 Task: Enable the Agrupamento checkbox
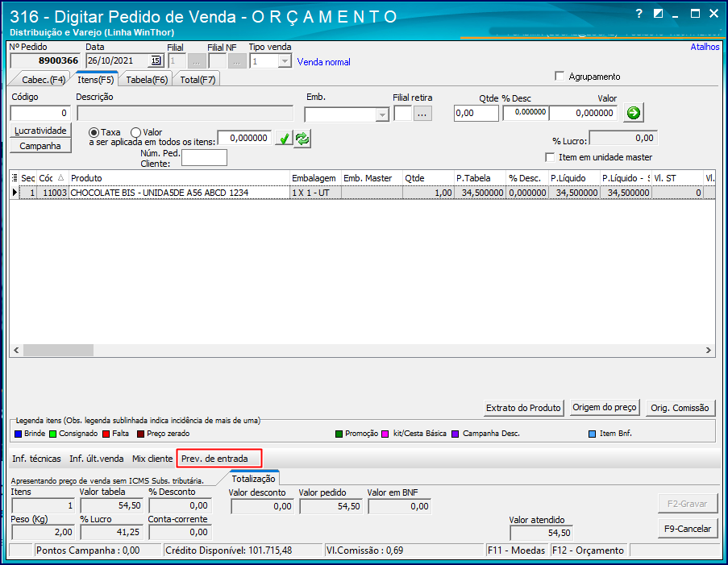point(560,76)
